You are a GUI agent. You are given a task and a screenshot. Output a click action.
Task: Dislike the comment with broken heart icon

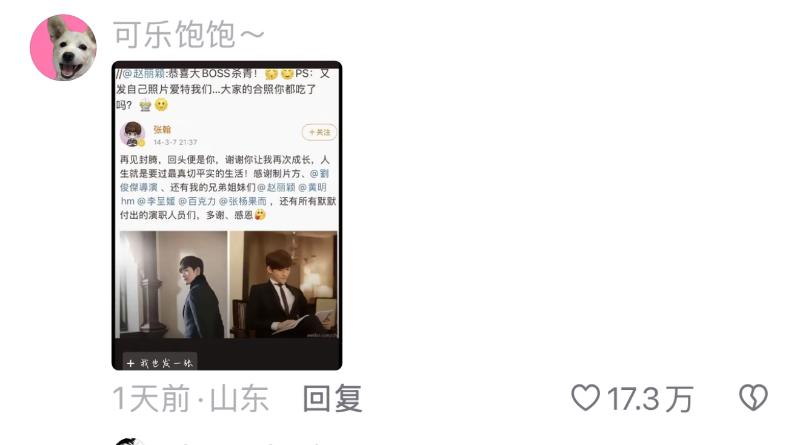click(x=753, y=398)
